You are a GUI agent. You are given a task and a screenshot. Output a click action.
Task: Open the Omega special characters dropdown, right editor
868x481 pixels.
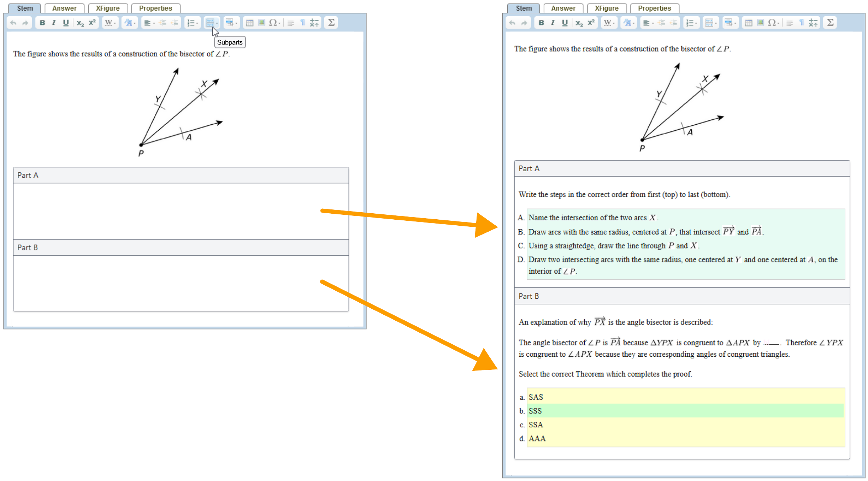point(773,23)
